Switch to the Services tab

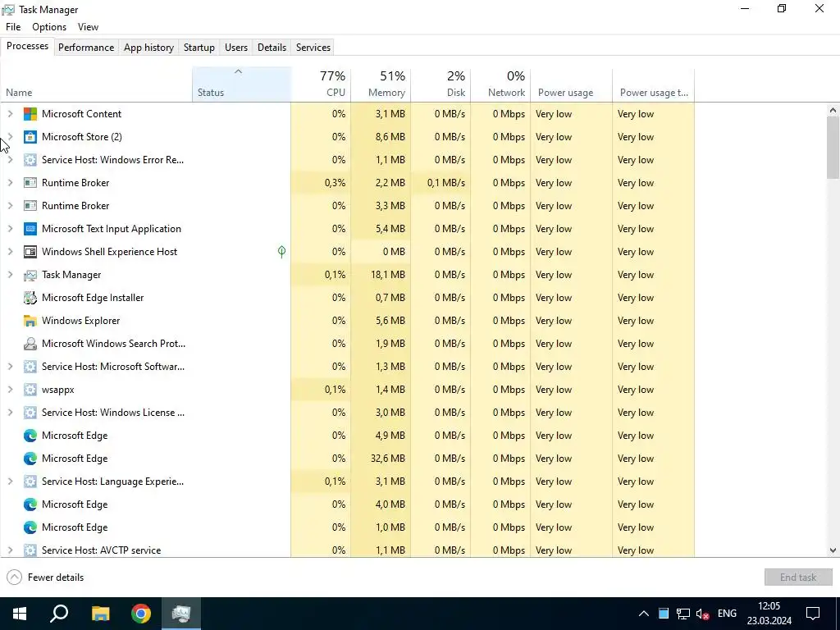[x=313, y=47]
